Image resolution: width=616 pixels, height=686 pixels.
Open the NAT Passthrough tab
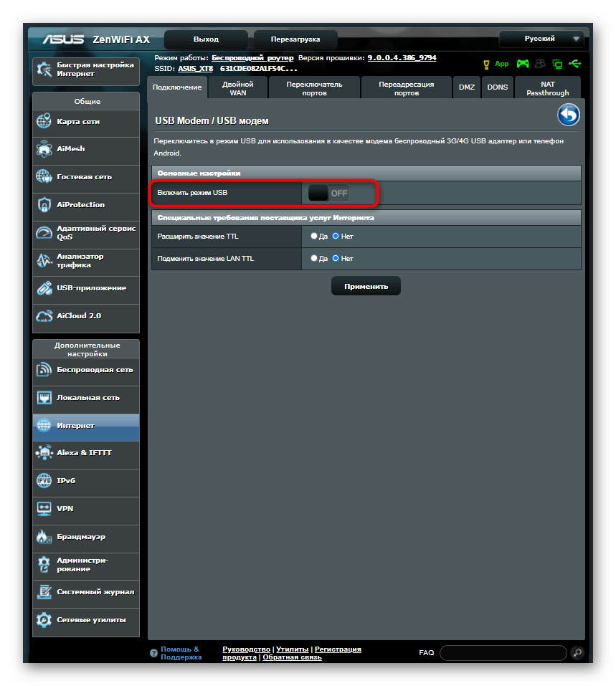coord(547,88)
